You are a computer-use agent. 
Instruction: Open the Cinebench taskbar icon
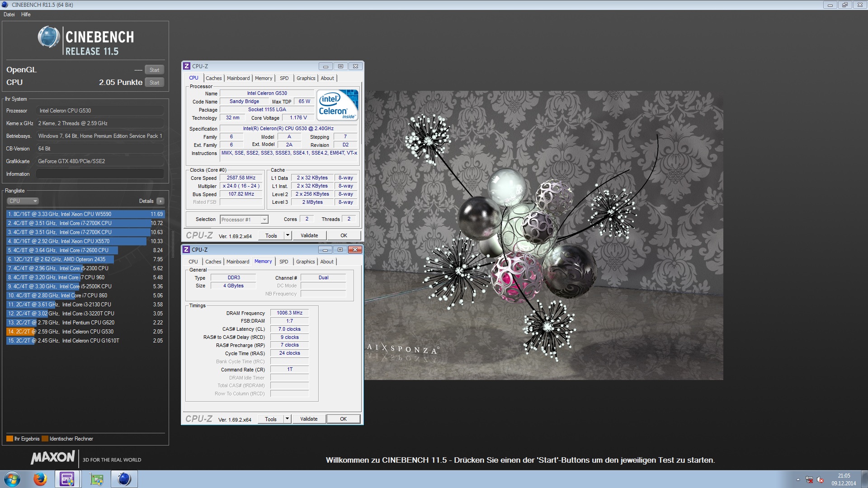pyautogui.click(x=124, y=479)
